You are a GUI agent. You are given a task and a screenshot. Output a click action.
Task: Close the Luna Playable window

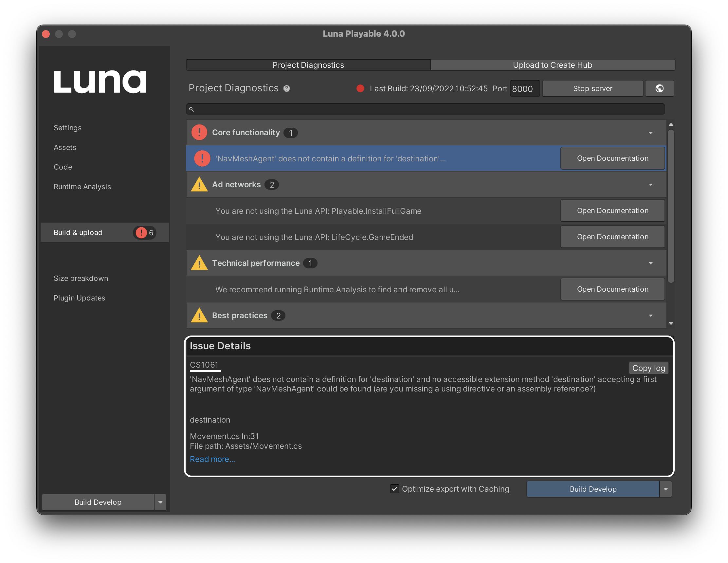pyautogui.click(x=46, y=34)
